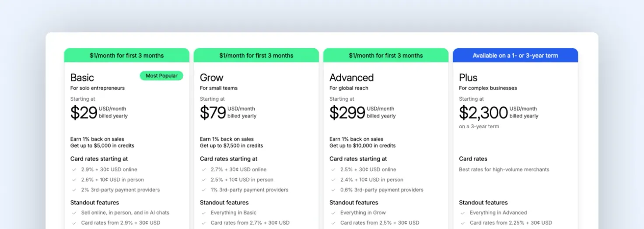Select the Grow plan heading
Screen dimensions: 644x229
pyautogui.click(x=212, y=78)
